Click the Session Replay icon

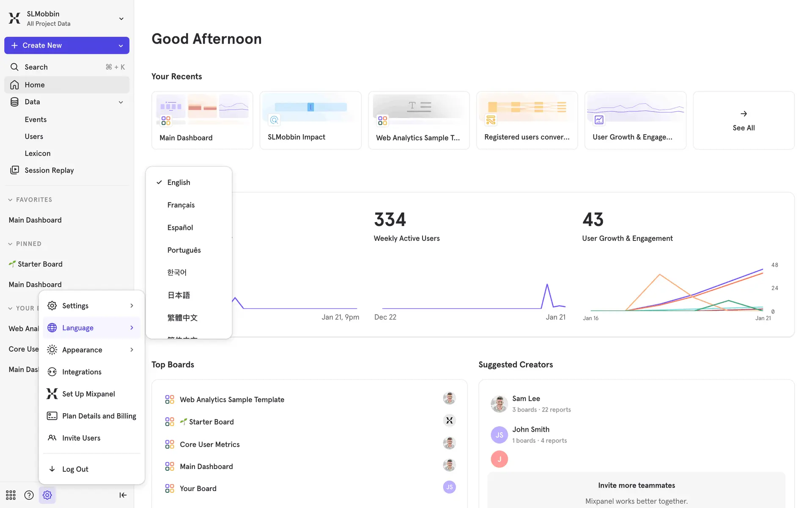point(14,170)
